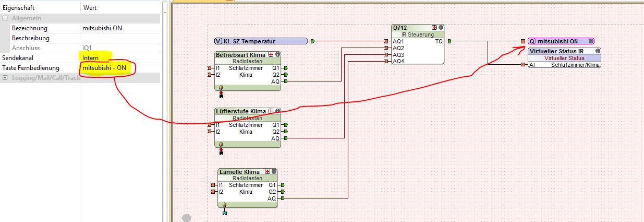
Task: Click the info icon on mitsubishi ON output
Action: [x=590, y=41]
